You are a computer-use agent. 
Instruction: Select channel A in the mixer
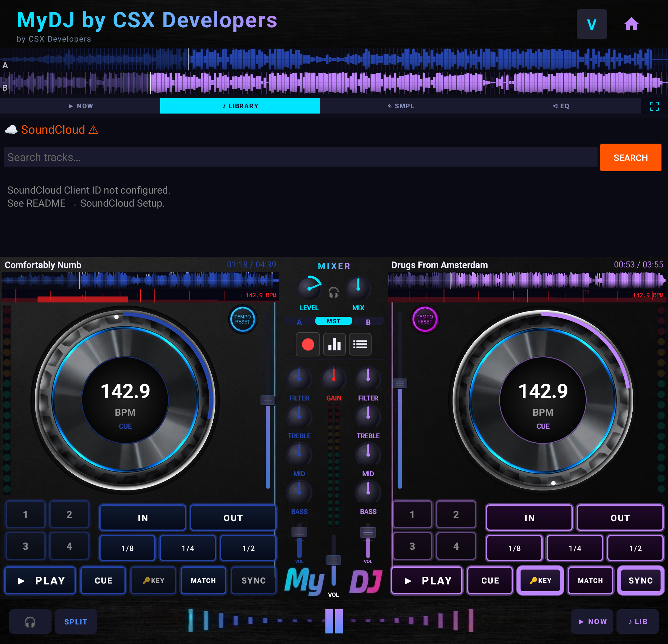point(299,321)
